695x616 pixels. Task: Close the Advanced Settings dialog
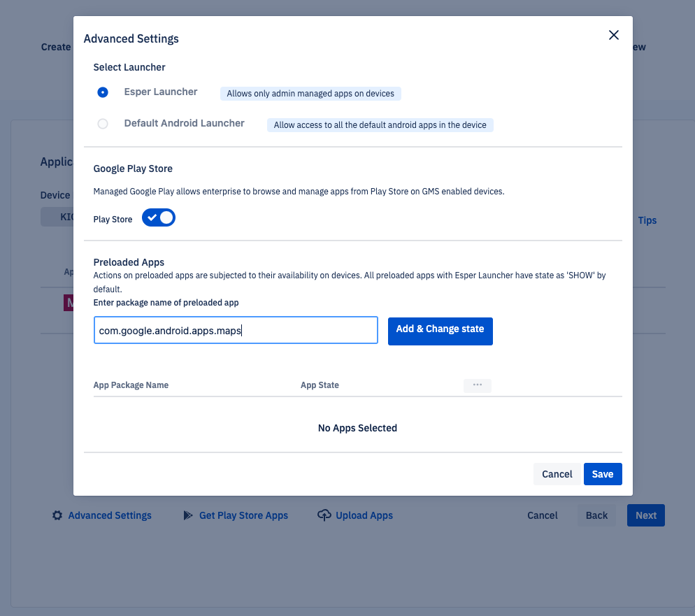point(613,35)
